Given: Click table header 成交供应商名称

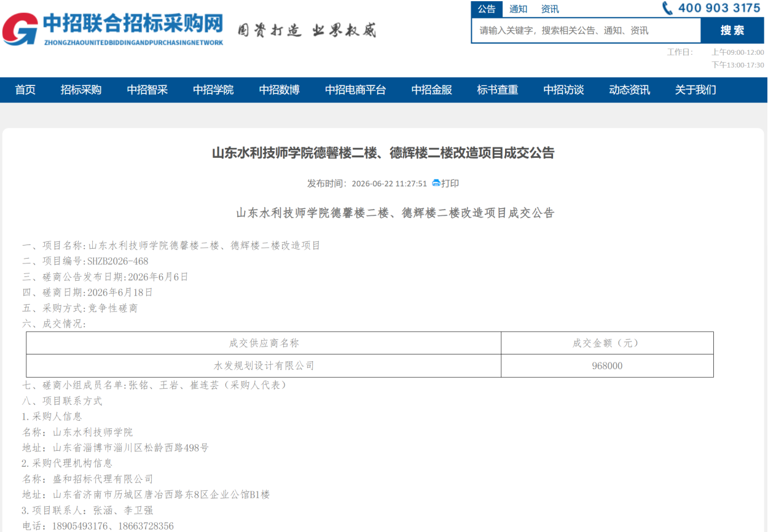Looking at the screenshot, I should (x=264, y=343).
